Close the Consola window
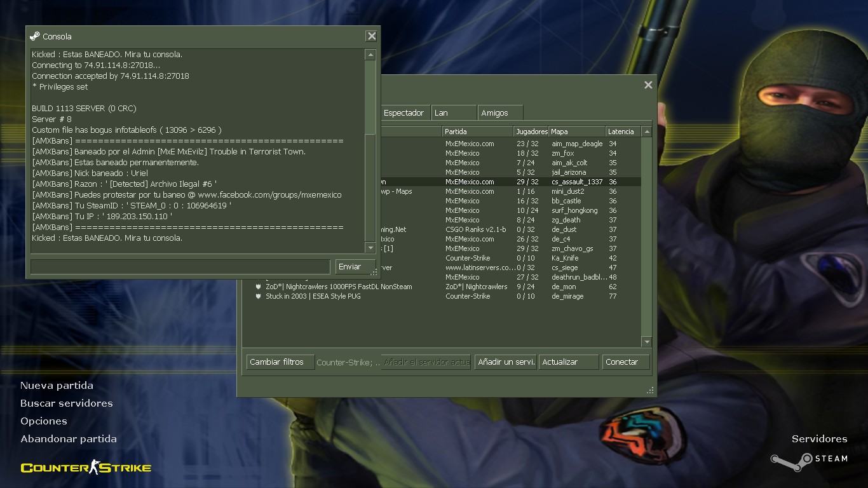Image resolution: width=868 pixels, height=488 pixels. (x=371, y=36)
